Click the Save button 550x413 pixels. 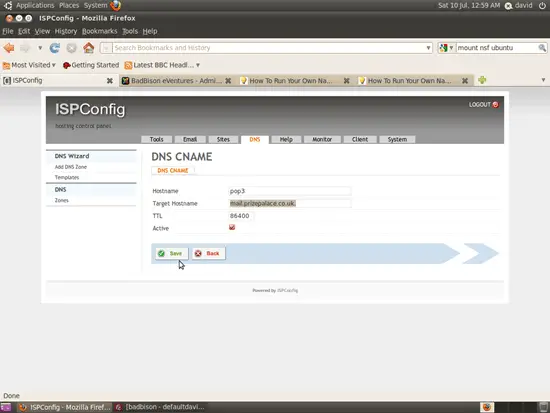pos(172,253)
